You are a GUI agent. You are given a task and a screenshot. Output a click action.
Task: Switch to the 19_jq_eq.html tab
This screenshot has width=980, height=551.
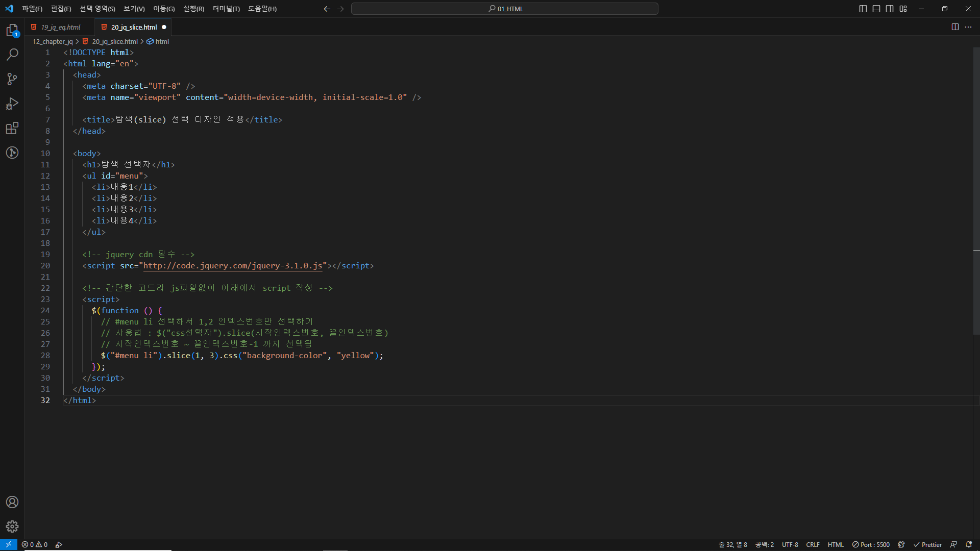60,27
